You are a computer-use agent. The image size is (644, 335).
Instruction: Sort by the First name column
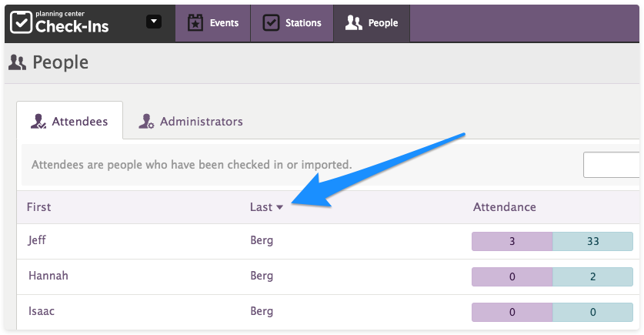(39, 207)
